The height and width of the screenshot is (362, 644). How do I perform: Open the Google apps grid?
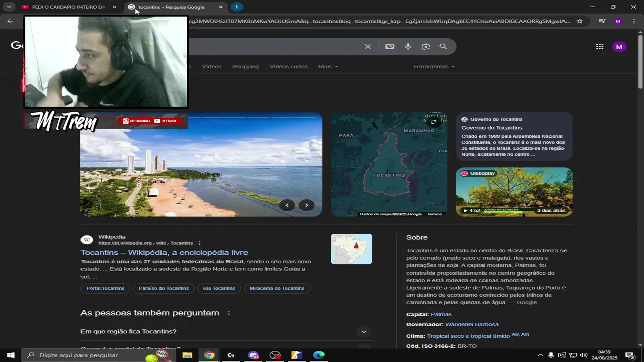tap(600, 47)
